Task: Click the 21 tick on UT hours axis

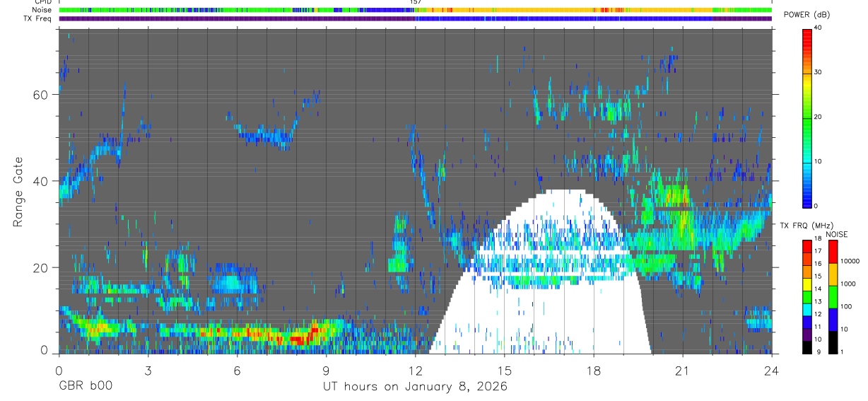Action: coord(682,371)
